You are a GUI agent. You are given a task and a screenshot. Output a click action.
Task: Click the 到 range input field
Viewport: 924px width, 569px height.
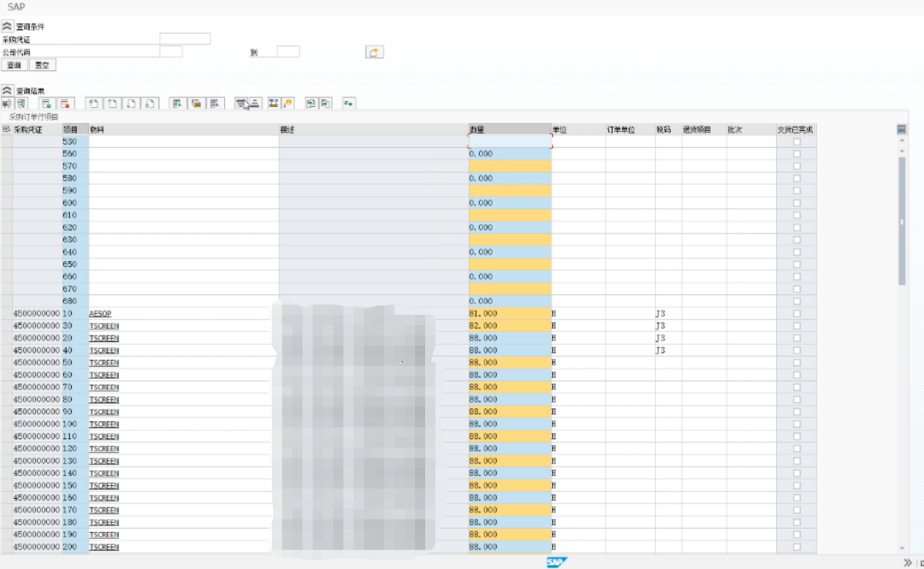[x=288, y=52]
